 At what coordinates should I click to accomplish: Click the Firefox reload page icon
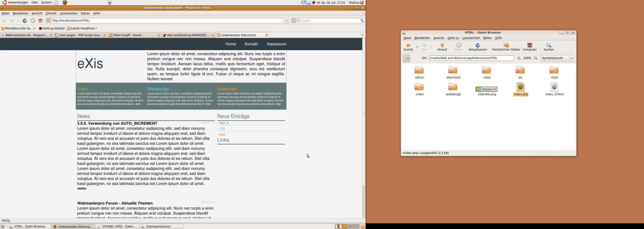pos(25,21)
